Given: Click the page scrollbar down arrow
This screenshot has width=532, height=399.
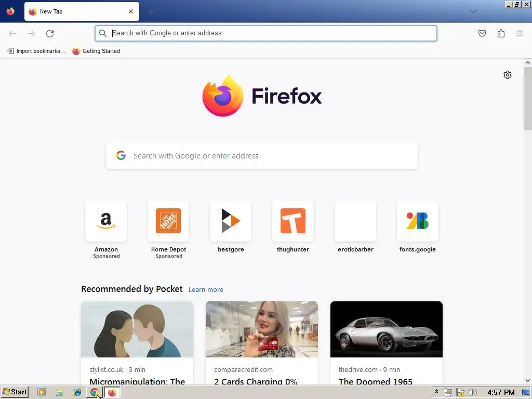Looking at the screenshot, I should [528, 381].
